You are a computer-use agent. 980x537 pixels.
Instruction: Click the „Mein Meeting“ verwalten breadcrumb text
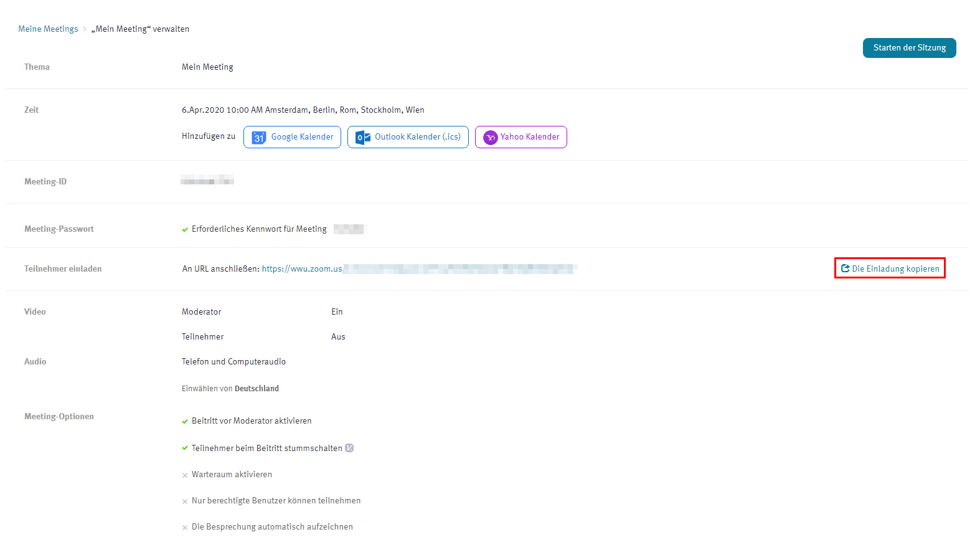(140, 29)
